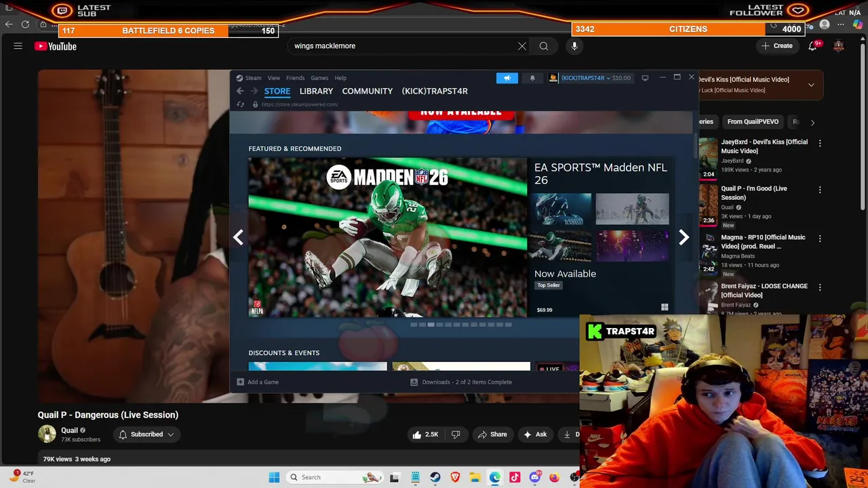Open the Steam menu in Steam
The image size is (868, 488).
coord(253,78)
